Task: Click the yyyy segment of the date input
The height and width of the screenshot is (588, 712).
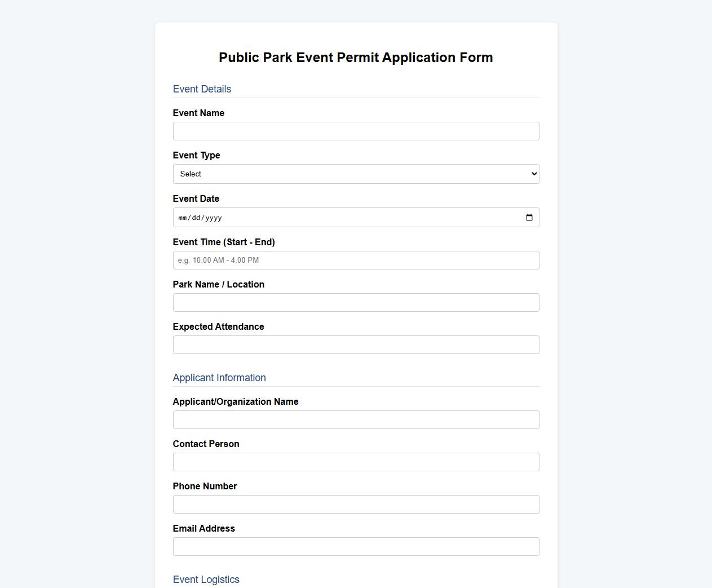Action: (213, 218)
